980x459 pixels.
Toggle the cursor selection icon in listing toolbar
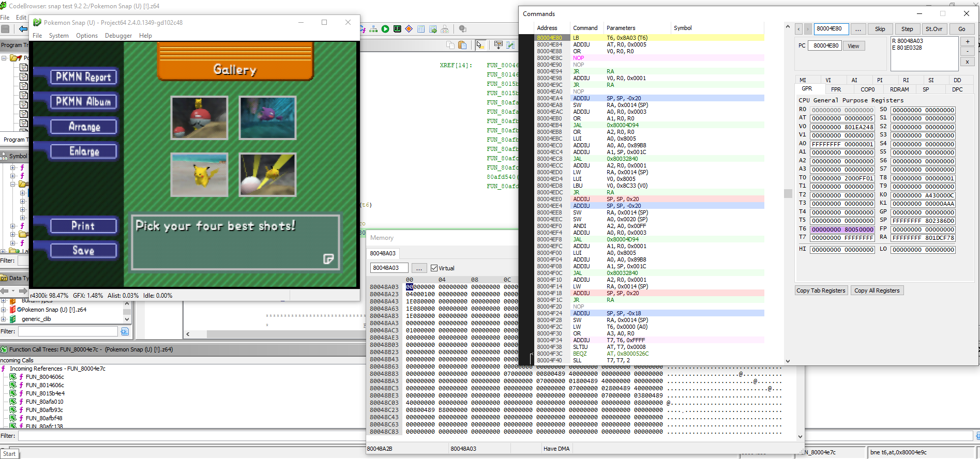pos(480,45)
